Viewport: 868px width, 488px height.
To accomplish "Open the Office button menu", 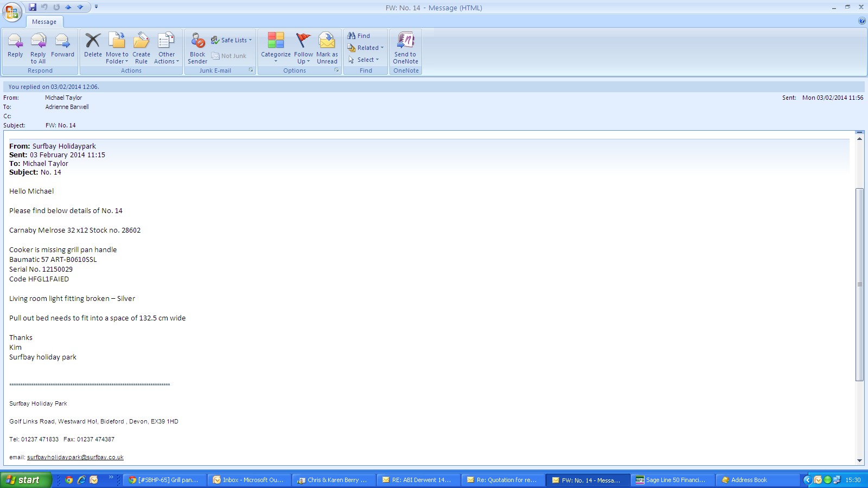I will coord(12,11).
